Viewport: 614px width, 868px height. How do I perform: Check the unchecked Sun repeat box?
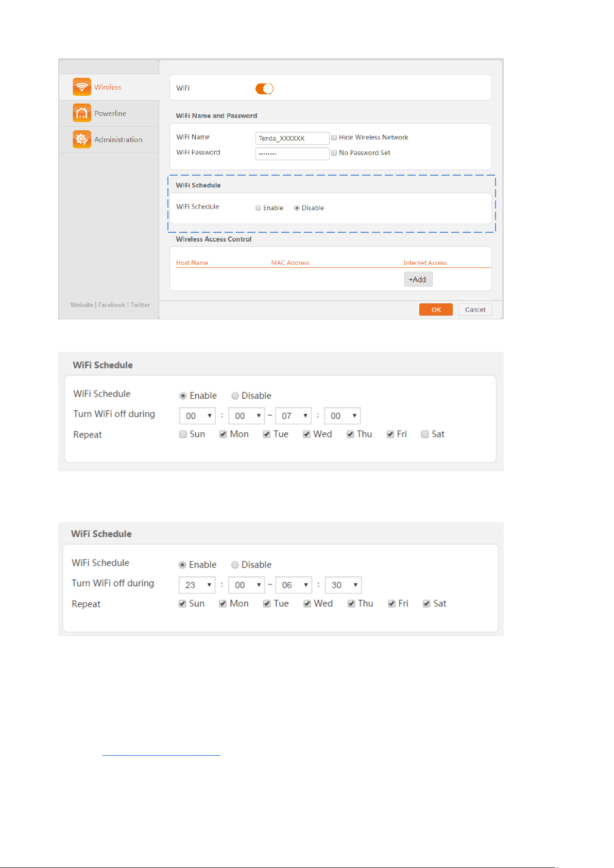[183, 434]
